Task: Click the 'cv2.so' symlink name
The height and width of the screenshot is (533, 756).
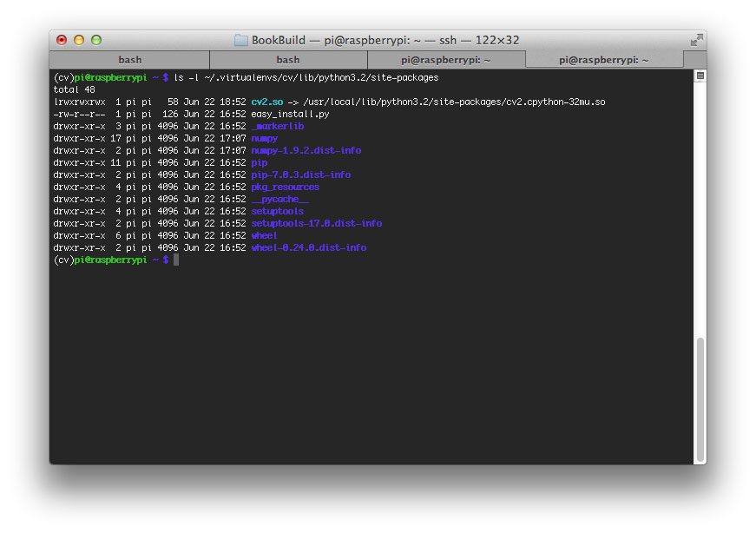Action: click(x=267, y=102)
